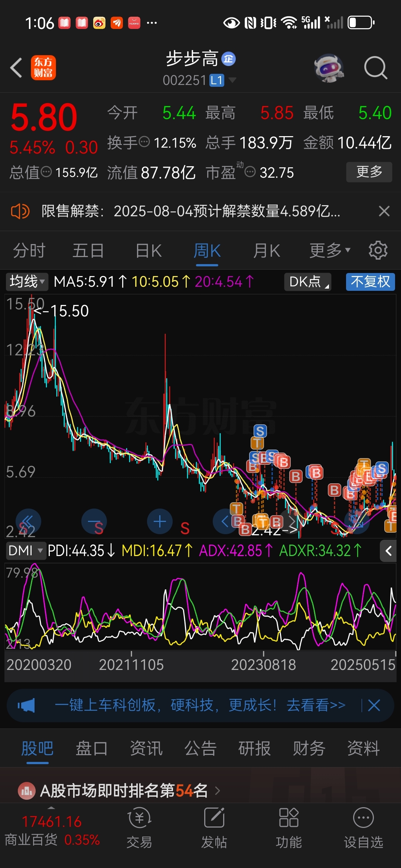Tap the ranking chart icon beside A股市场
The width and height of the screenshot is (401, 868).
tap(26, 791)
